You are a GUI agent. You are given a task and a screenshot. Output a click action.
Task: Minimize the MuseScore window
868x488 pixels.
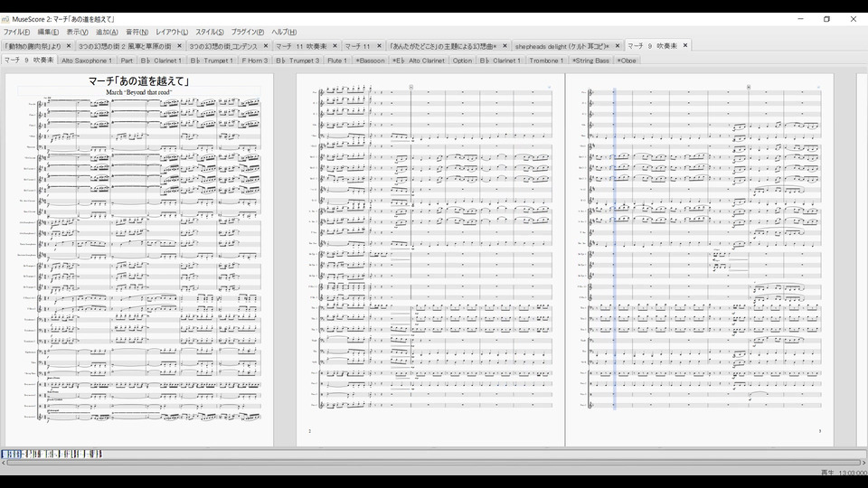[800, 19]
